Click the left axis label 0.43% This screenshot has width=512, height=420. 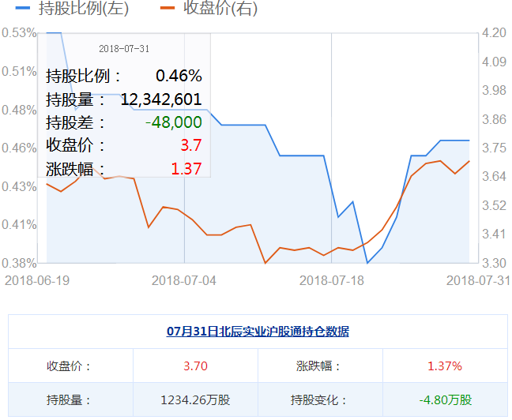point(19,186)
